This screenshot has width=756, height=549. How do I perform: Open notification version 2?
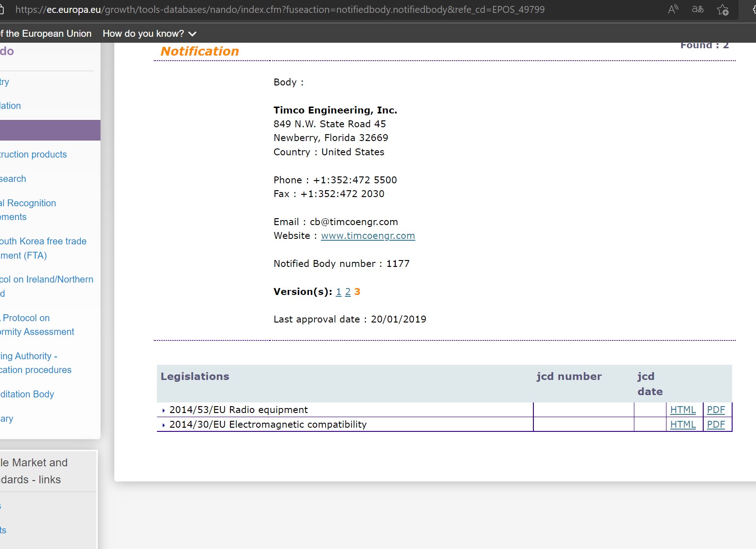pyautogui.click(x=348, y=292)
